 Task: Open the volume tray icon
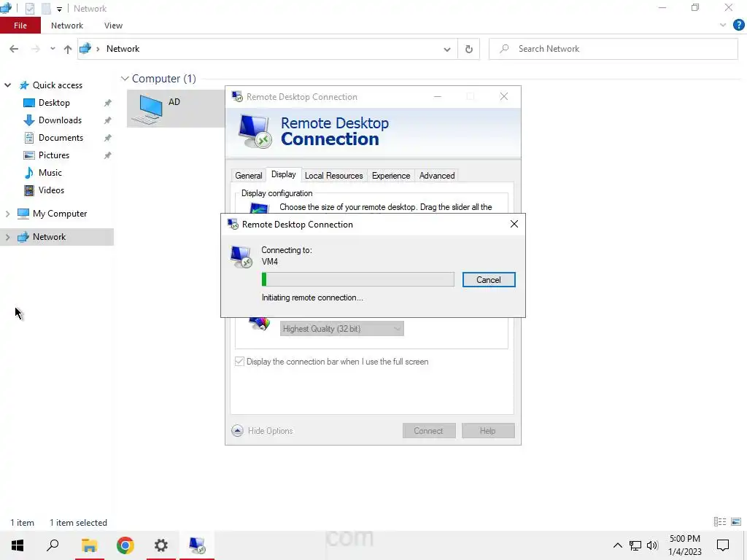pos(652,545)
